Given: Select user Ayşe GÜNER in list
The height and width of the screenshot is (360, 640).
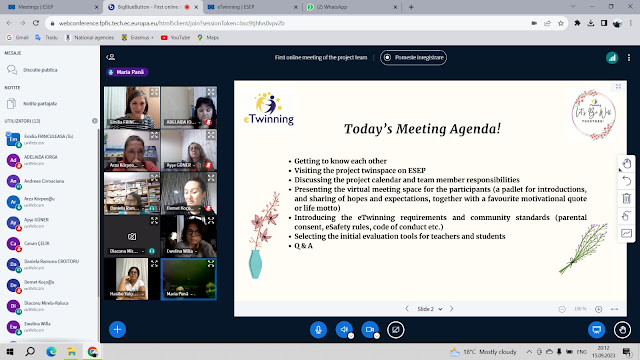Looking at the screenshot, I should click(49, 222).
